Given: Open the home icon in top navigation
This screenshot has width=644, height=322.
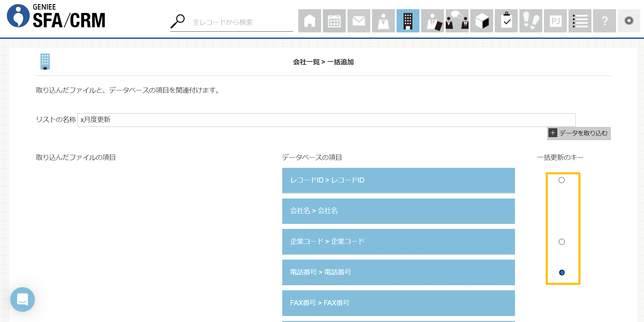Looking at the screenshot, I should [x=310, y=21].
